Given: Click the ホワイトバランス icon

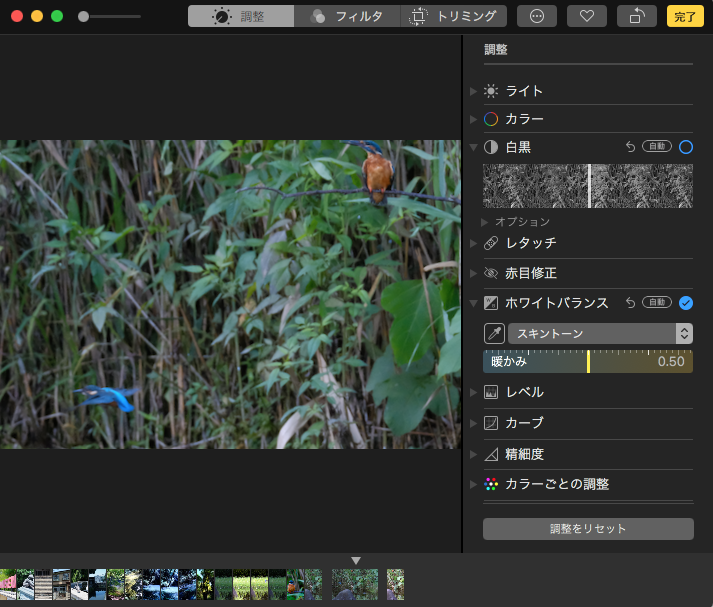Looking at the screenshot, I should (491, 303).
